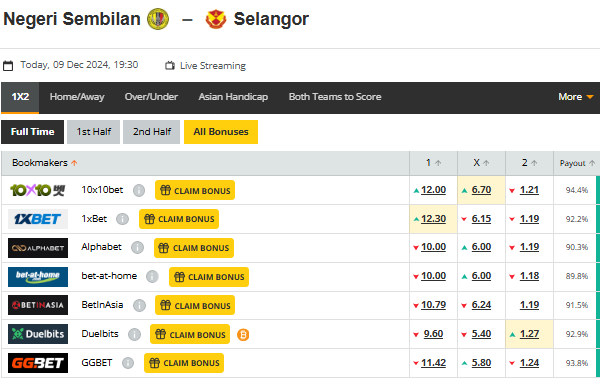This screenshot has width=600, height=378.
Task: Sort by Bookmakers column arrow
Action: (74, 163)
